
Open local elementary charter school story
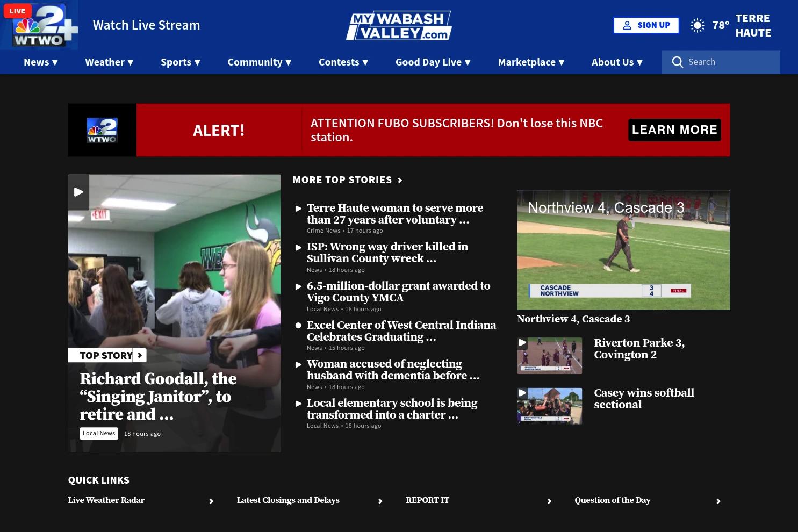[392, 409]
